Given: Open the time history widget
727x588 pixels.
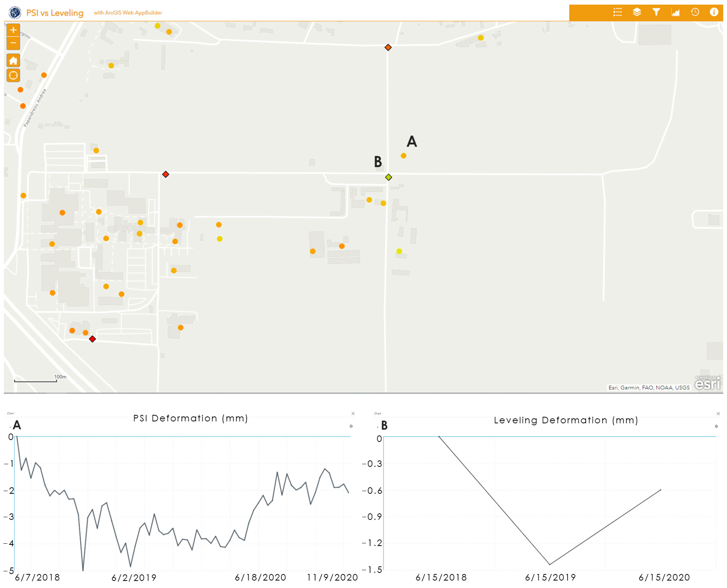Looking at the screenshot, I should [x=695, y=12].
